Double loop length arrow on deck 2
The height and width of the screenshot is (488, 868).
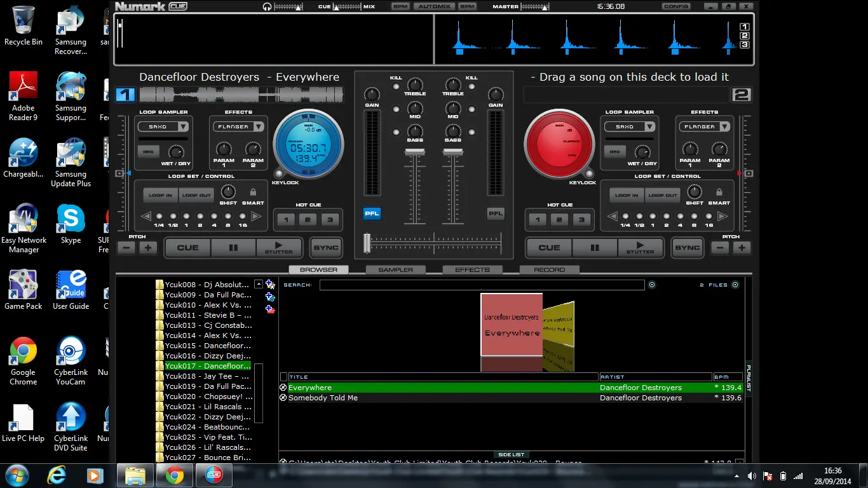point(722,216)
